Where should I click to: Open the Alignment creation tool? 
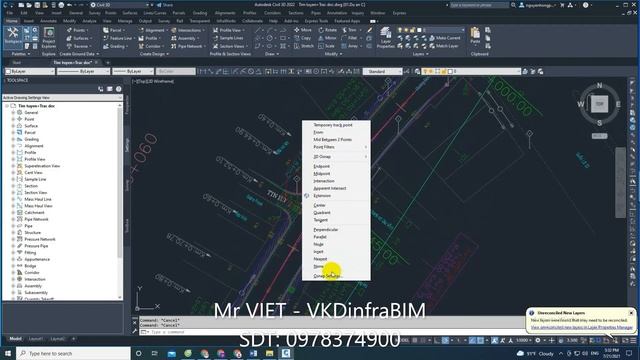152,30
